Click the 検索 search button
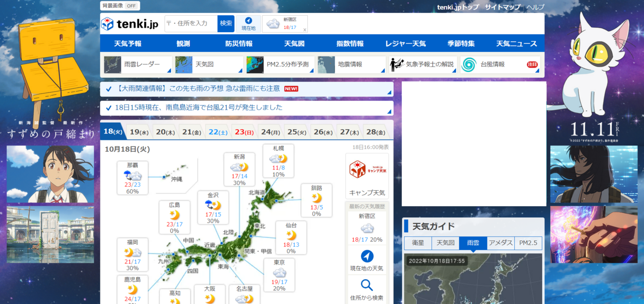The width and height of the screenshot is (644, 304). click(x=226, y=24)
